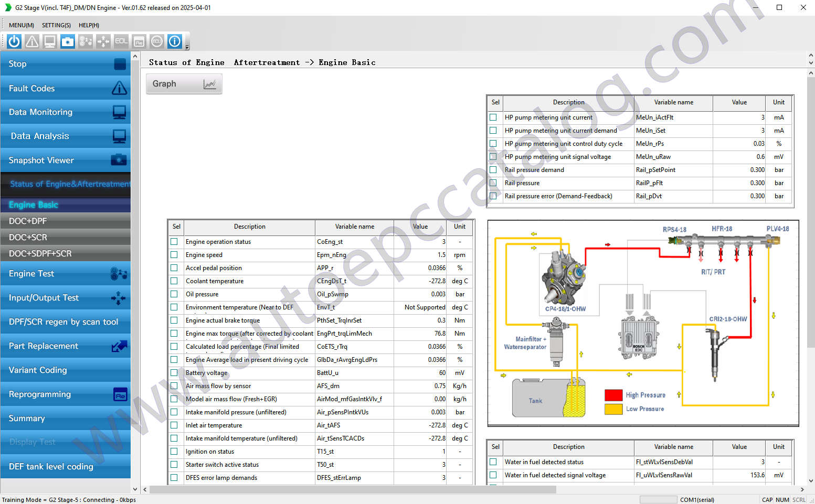The image size is (815, 504).
Task: Click the snapshot camera icon in the toolbar
Action: click(67, 41)
